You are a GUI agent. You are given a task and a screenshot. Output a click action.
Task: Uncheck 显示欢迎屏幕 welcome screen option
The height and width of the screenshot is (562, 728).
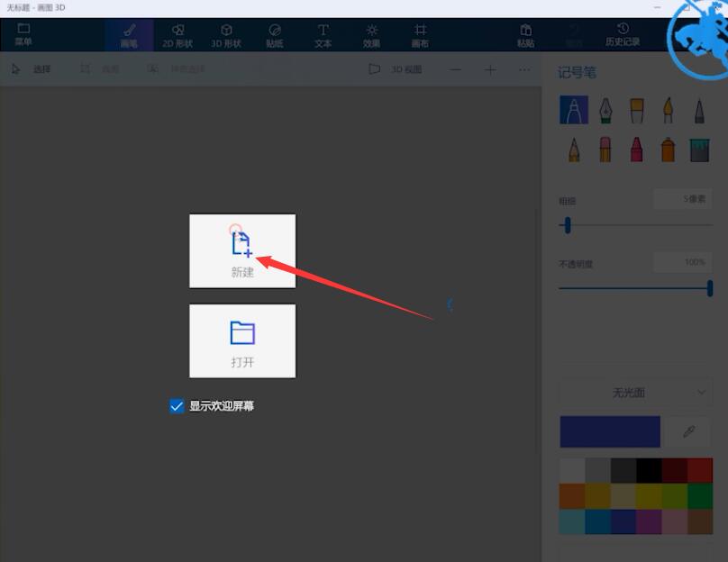tap(177, 405)
